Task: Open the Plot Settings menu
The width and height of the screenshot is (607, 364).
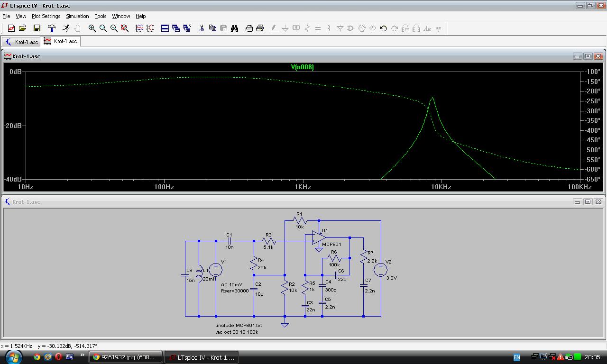Action: 46,16
